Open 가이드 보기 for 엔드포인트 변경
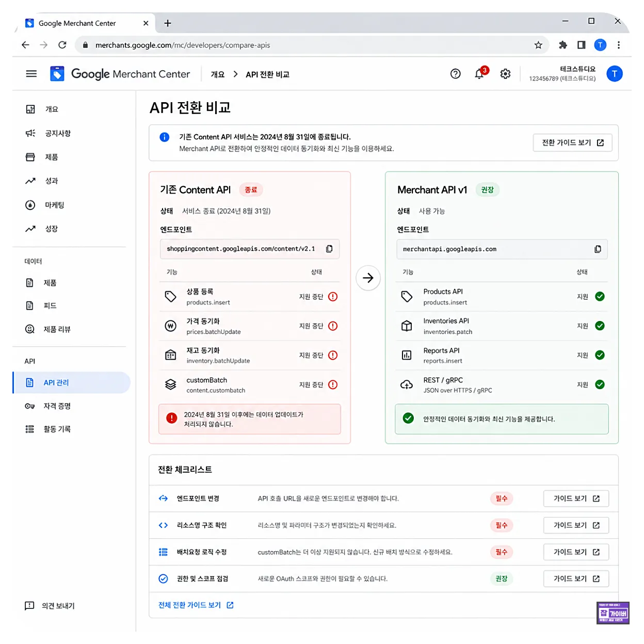This screenshot has width=644, height=644. [x=576, y=498]
